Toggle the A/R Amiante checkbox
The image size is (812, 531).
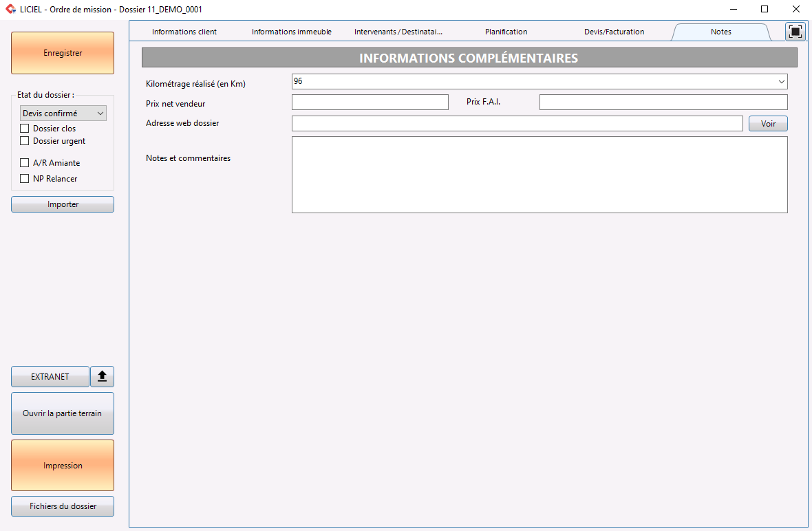click(x=25, y=163)
